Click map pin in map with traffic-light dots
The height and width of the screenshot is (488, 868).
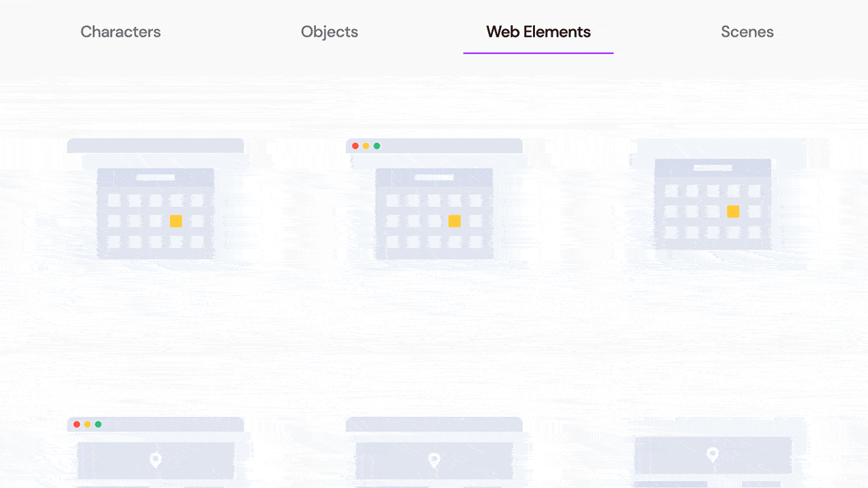click(x=155, y=460)
